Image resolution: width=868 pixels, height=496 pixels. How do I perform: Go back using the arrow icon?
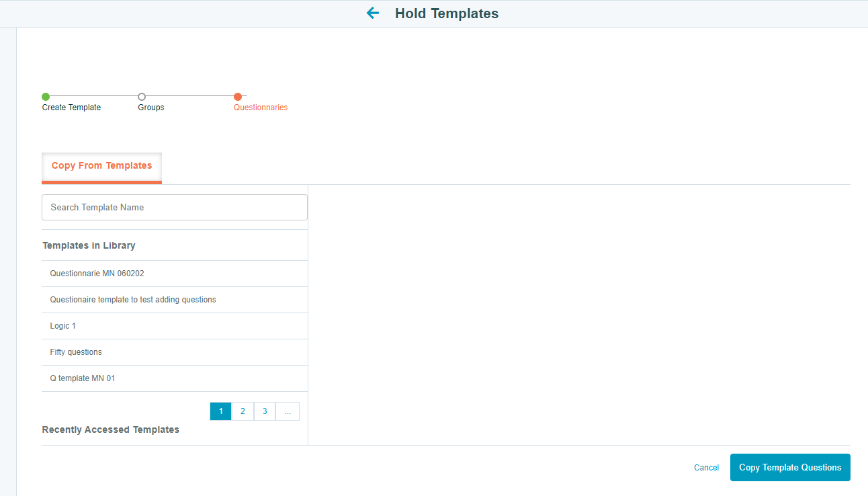[373, 13]
